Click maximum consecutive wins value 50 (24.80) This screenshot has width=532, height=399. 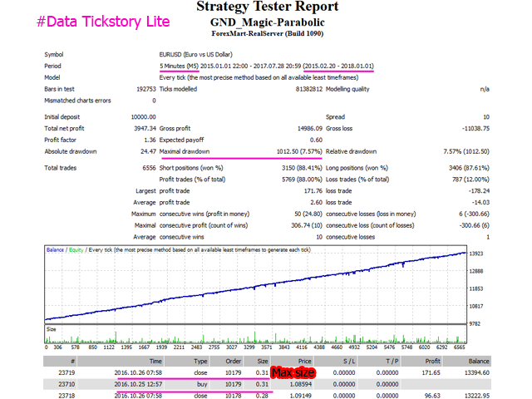tap(308, 214)
